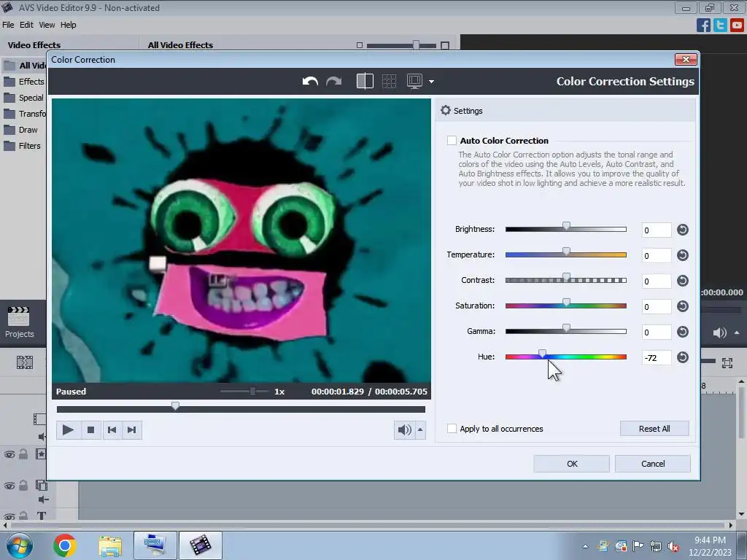Click the large thumbnails icon
Viewport: 747px width, 560px height.
445,46
